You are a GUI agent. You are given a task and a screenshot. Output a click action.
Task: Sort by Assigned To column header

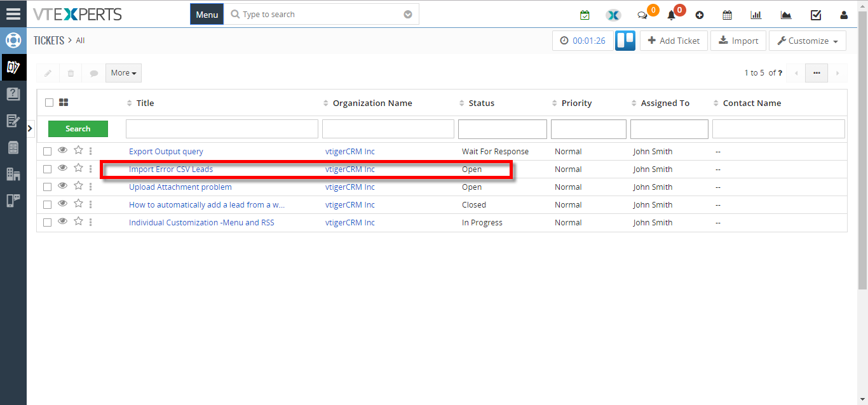click(x=665, y=103)
